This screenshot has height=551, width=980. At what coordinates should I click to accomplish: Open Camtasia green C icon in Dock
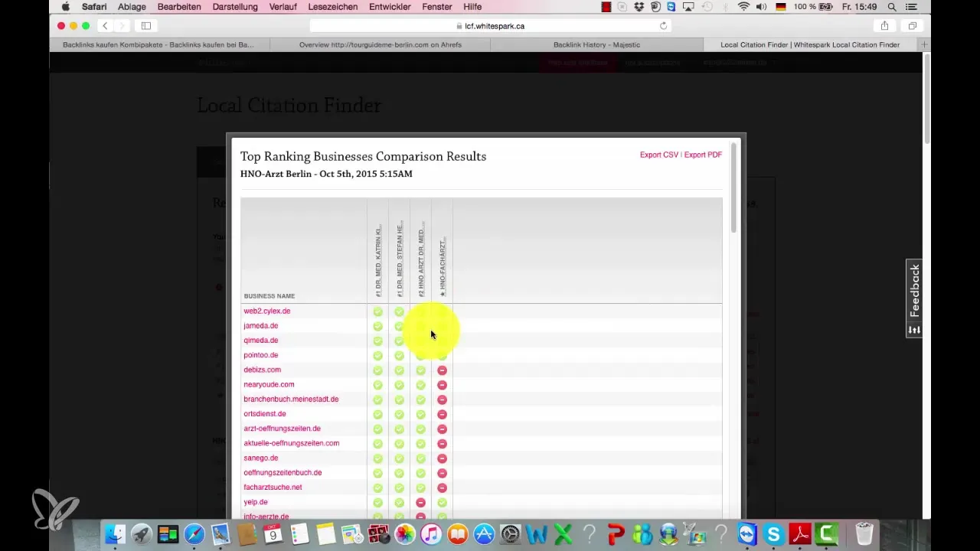pyautogui.click(x=826, y=533)
